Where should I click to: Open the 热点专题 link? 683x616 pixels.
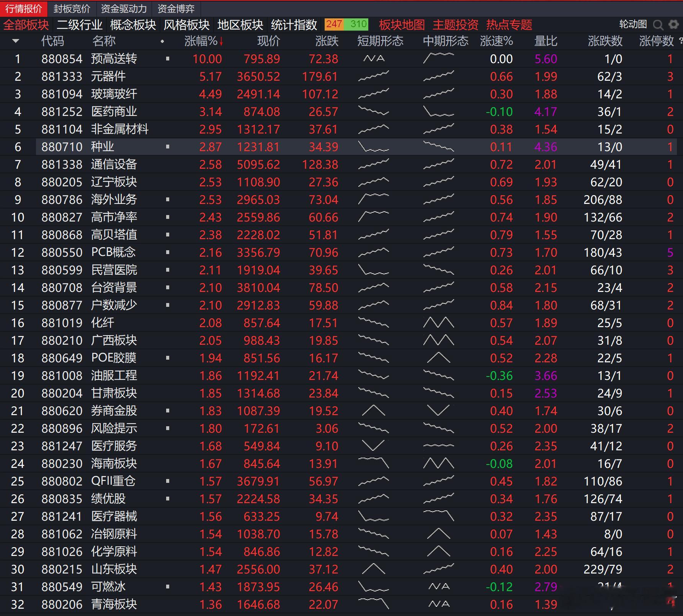click(x=509, y=25)
